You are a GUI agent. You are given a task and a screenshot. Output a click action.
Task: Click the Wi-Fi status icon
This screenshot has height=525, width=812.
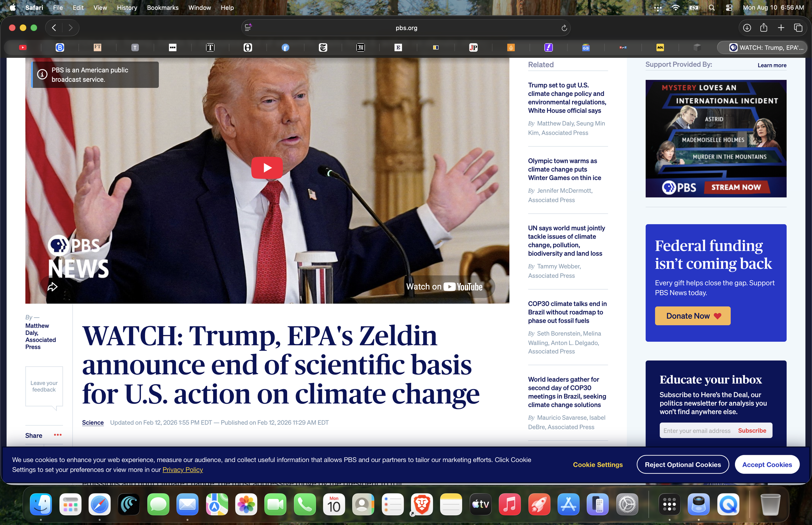675,7
